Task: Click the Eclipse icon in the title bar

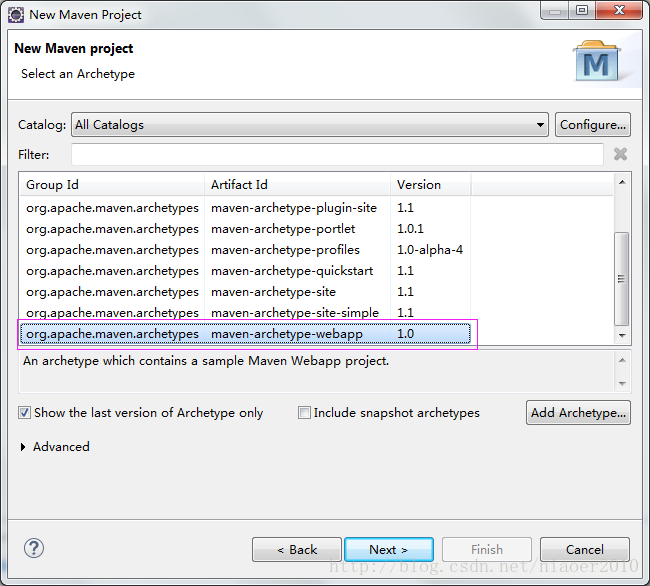Action: tap(16, 15)
